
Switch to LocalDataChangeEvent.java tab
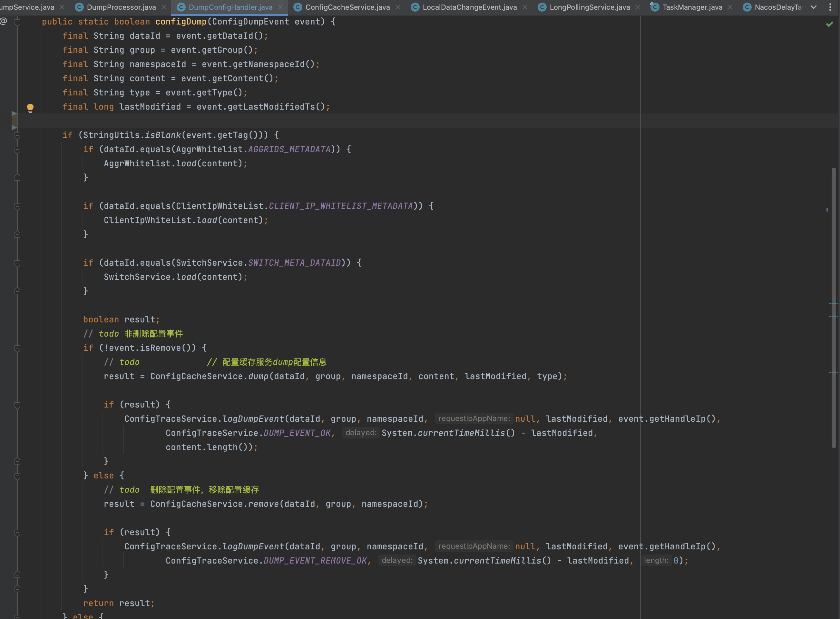coord(469,7)
